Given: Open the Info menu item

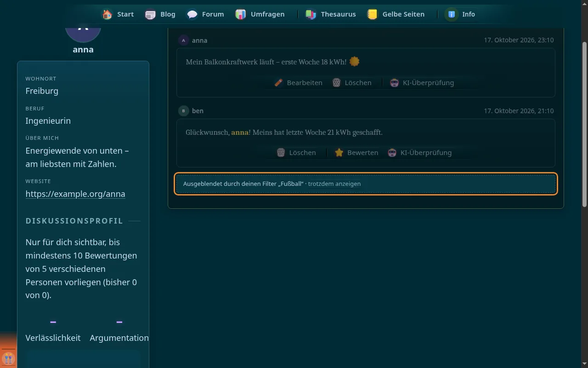Looking at the screenshot, I should 461,14.
